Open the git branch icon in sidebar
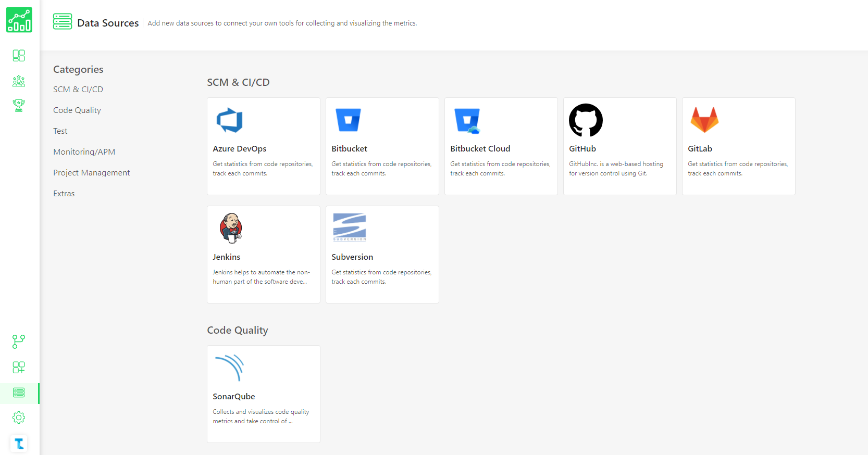This screenshot has height=455, width=868. point(19,342)
